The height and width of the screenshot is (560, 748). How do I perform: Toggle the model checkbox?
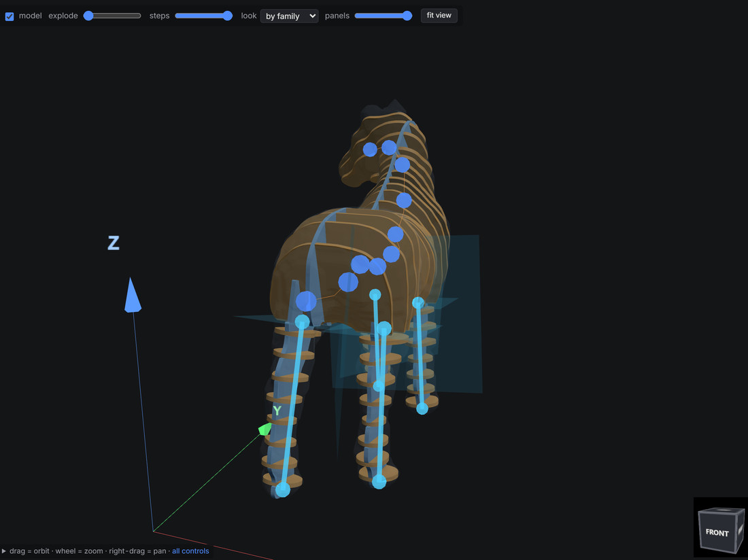tap(10, 16)
